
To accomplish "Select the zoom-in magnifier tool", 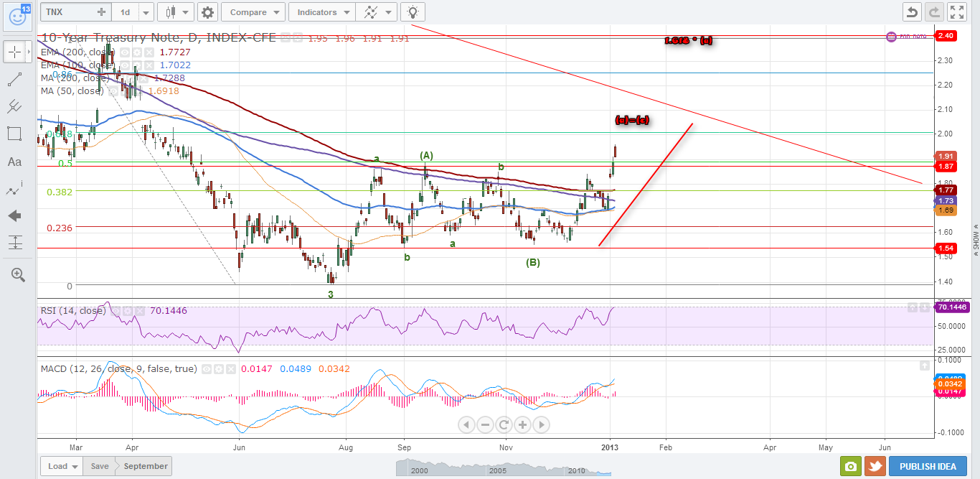I will 17,274.
